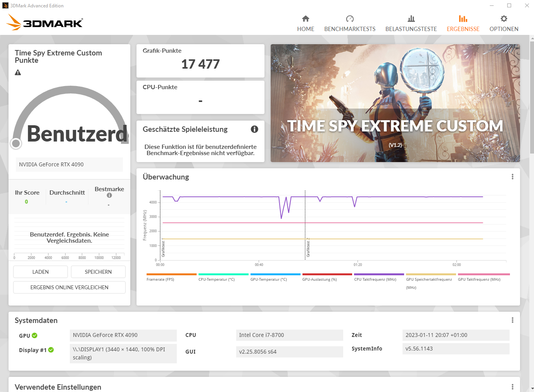Viewport: 534px width, 392px height.
Task: Click the GUI version v2.25.8056 s64
Action: click(289, 352)
